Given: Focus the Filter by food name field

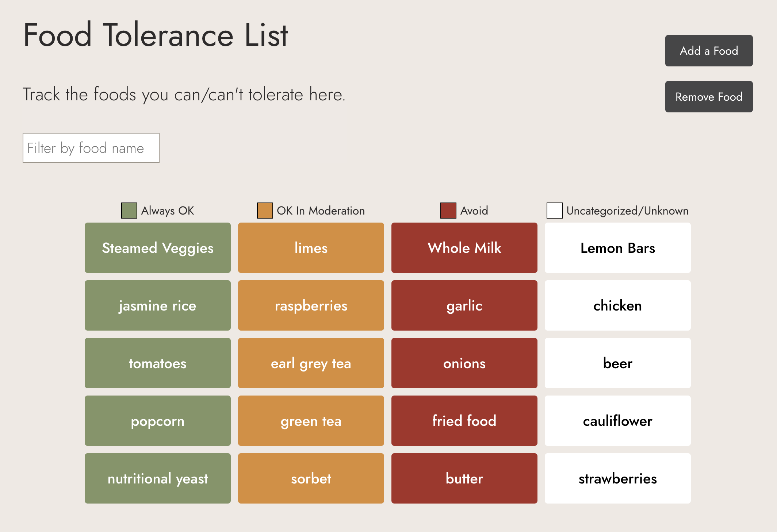Looking at the screenshot, I should pos(91,148).
